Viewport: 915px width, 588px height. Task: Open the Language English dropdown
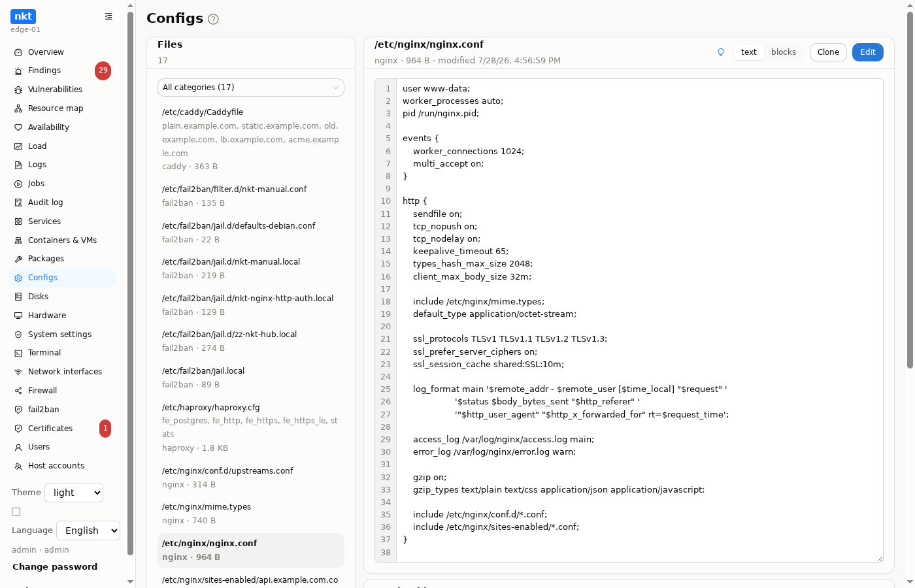coord(88,531)
